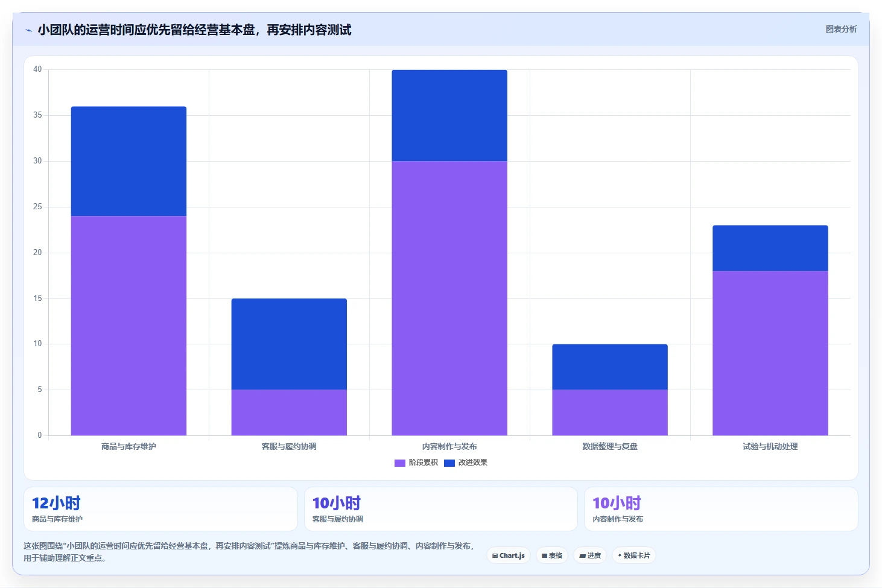
Task: Click the 商品与库存维护 x-axis label
Action: pos(128,446)
